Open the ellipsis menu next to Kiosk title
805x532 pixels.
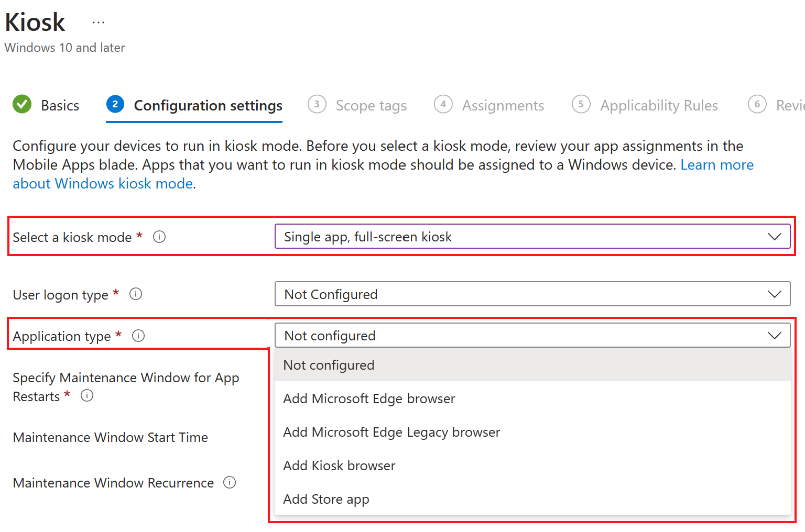point(99,23)
